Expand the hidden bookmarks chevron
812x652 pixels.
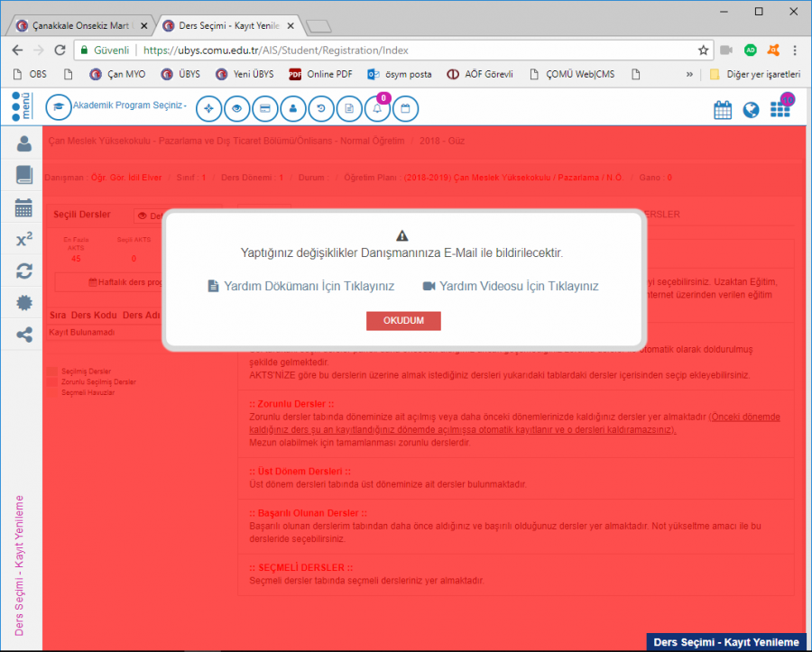pos(689,74)
